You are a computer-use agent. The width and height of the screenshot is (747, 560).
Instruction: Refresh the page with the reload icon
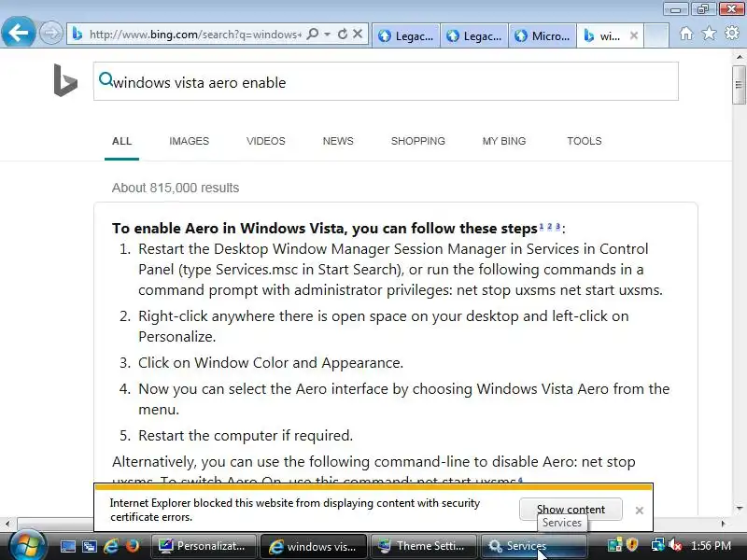click(343, 35)
